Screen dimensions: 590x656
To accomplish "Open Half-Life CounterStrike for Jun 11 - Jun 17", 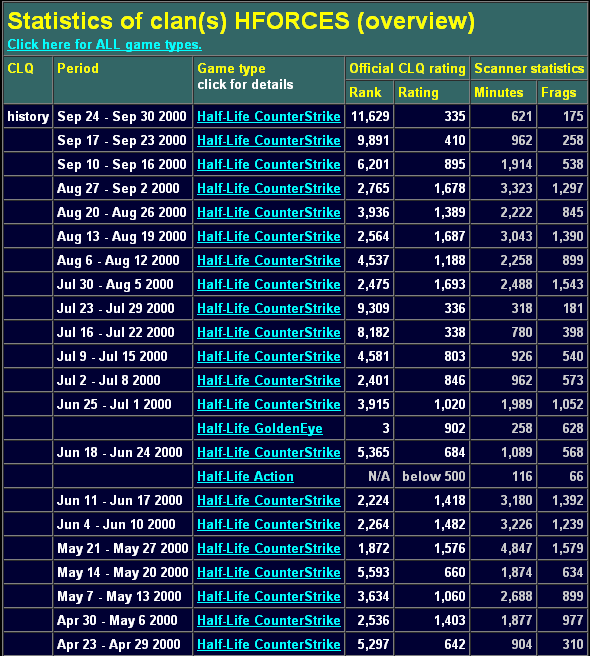I will (269, 500).
